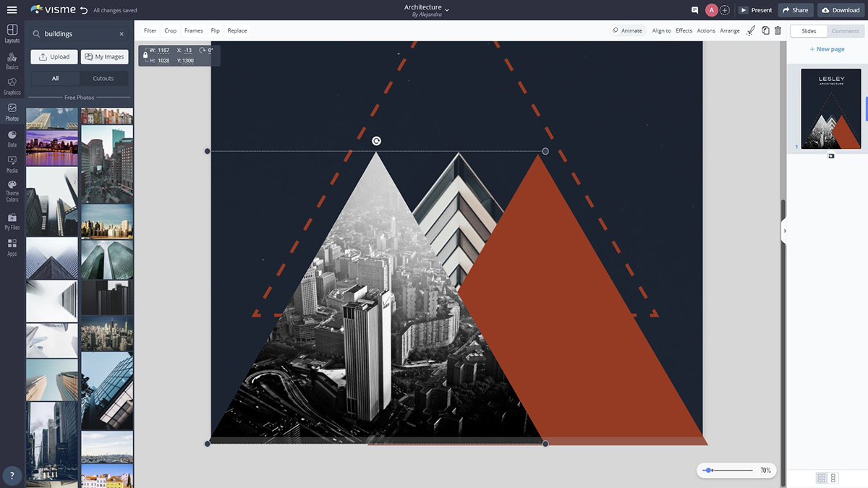Select the purple city skyline photo
868x488 pixels.
[52, 147]
